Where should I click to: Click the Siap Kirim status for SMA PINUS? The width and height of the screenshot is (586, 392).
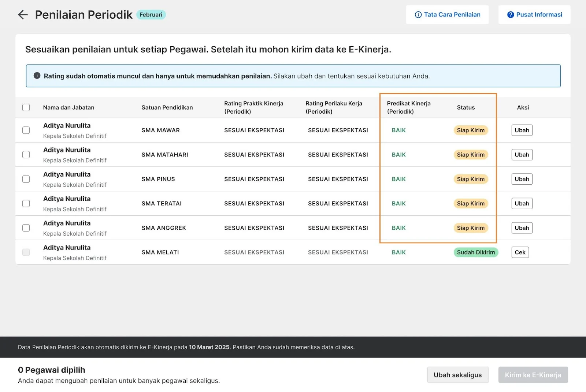[471, 179]
